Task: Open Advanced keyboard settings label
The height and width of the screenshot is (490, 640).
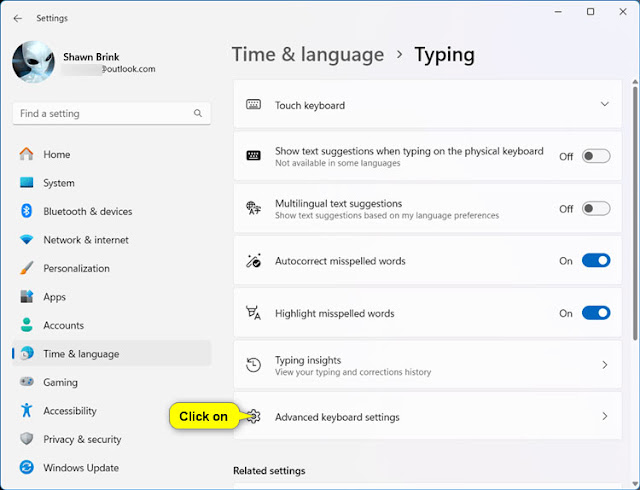Action: 337,417
